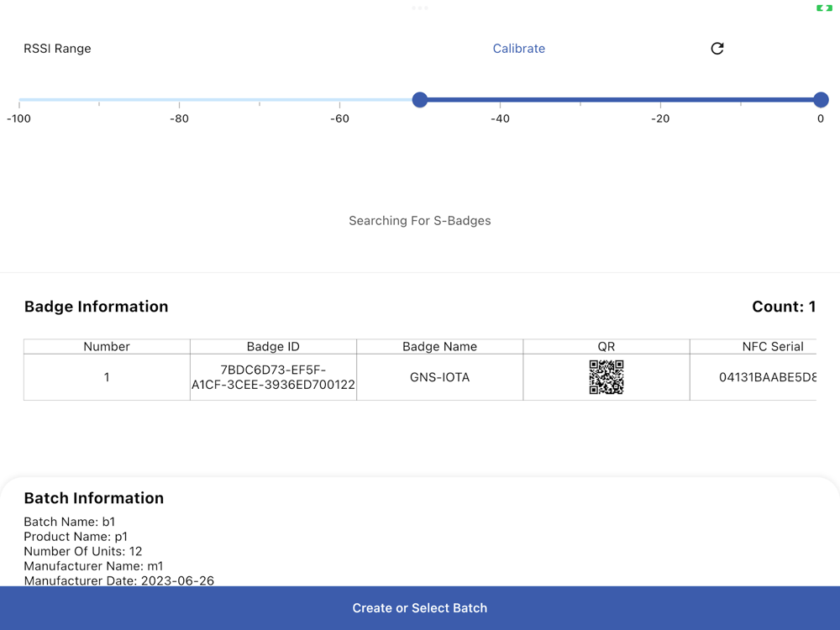This screenshot has width=840, height=630.
Task: Click the green indicator in the top-right corner
Action: tap(824, 8)
